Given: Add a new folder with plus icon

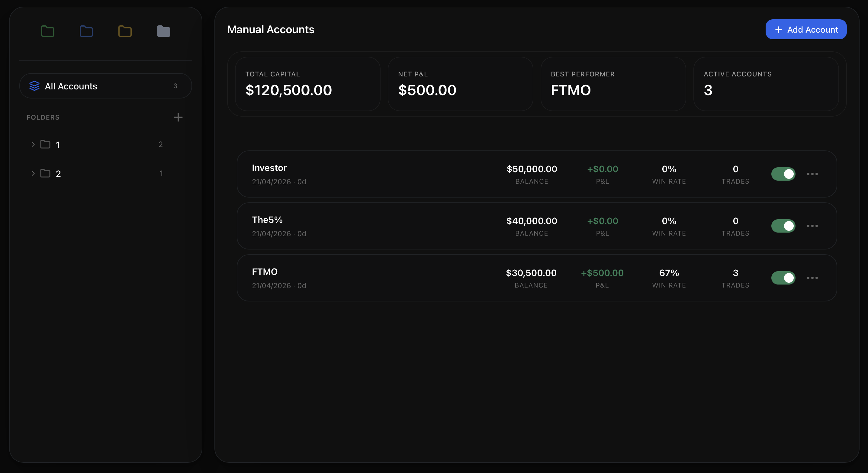Looking at the screenshot, I should click(178, 117).
